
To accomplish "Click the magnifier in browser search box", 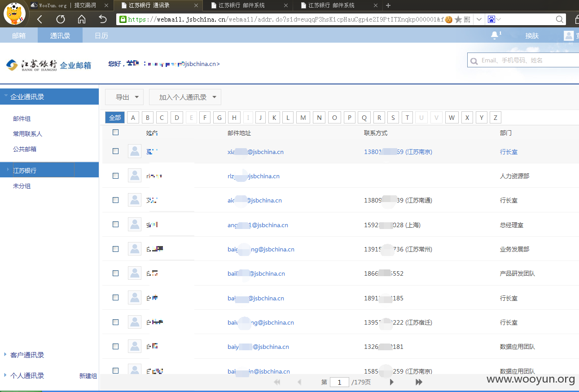I will [559, 19].
